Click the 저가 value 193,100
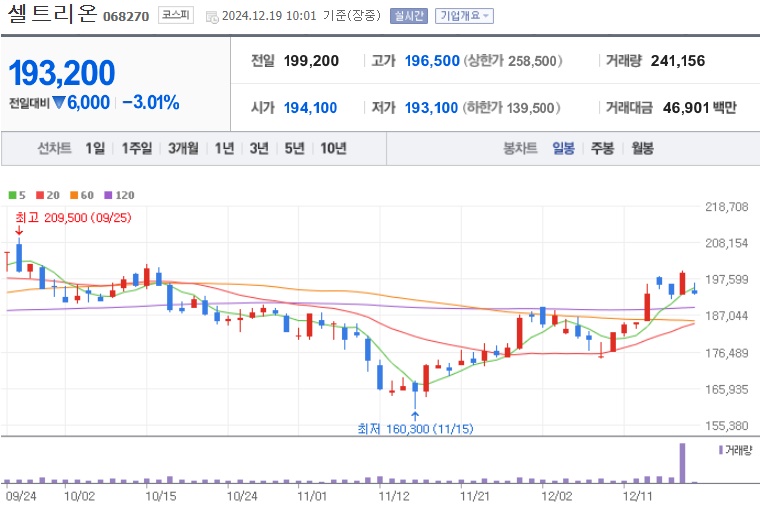 click(431, 108)
